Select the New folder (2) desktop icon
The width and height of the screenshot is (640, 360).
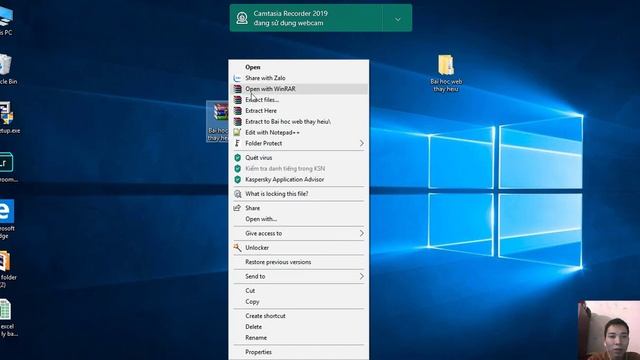pos(5,261)
